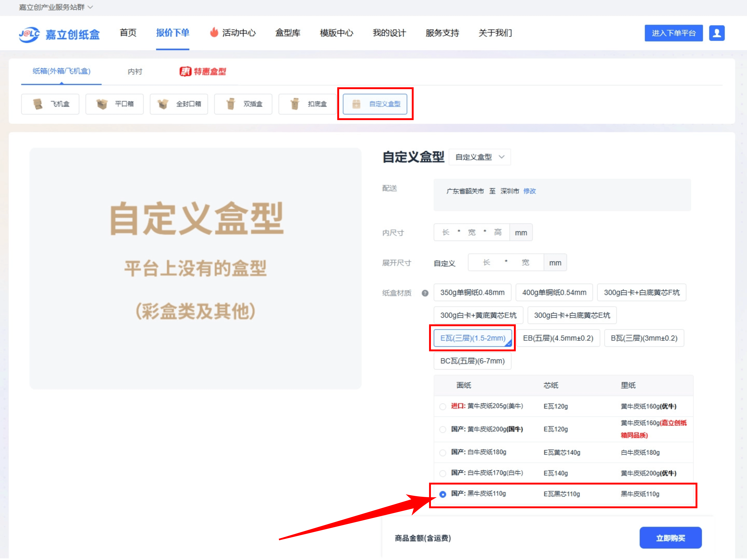The image size is (747, 560).
Task: Click the 高 field of 内尺寸
Action: (498, 232)
